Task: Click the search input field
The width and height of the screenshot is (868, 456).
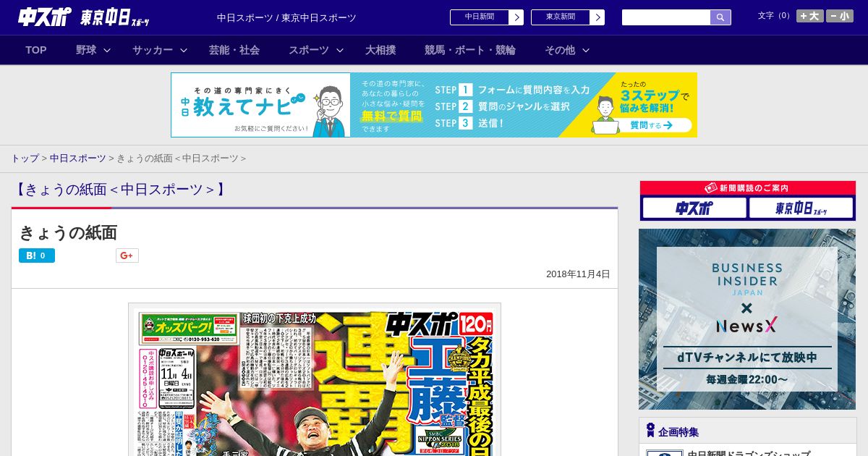Action: click(x=666, y=17)
